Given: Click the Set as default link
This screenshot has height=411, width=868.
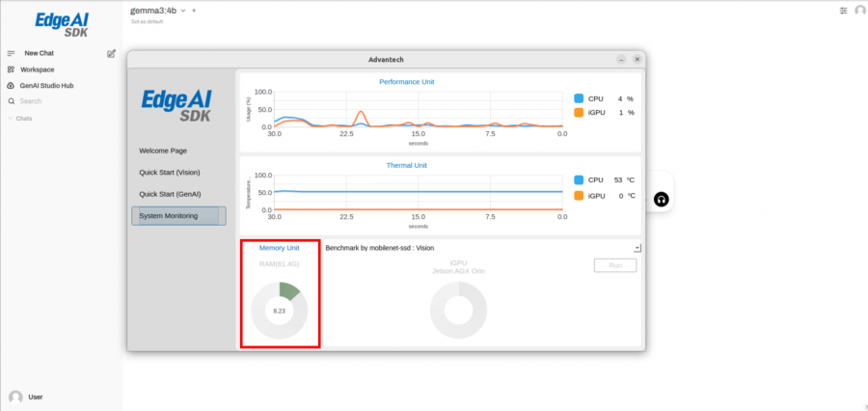Looking at the screenshot, I should [x=148, y=21].
